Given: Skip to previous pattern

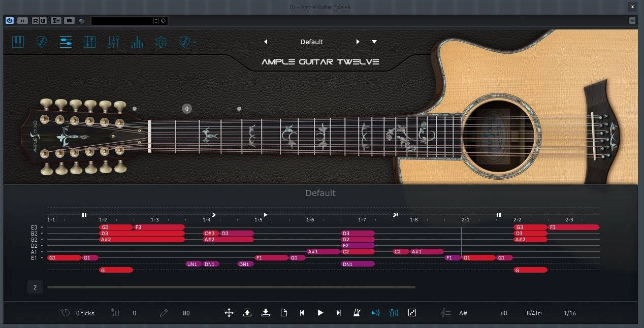Looking at the screenshot, I should (302, 313).
